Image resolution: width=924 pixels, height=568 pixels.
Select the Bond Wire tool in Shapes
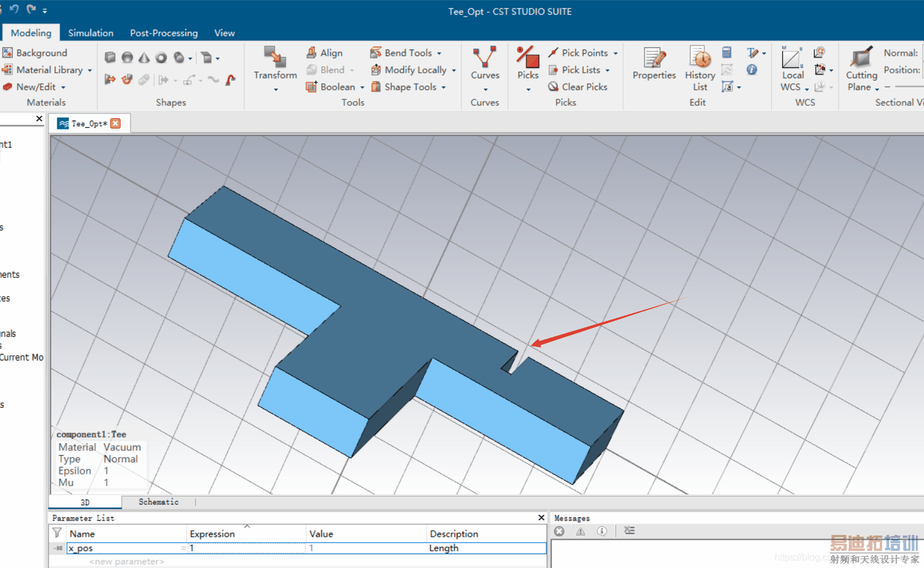coord(230,79)
